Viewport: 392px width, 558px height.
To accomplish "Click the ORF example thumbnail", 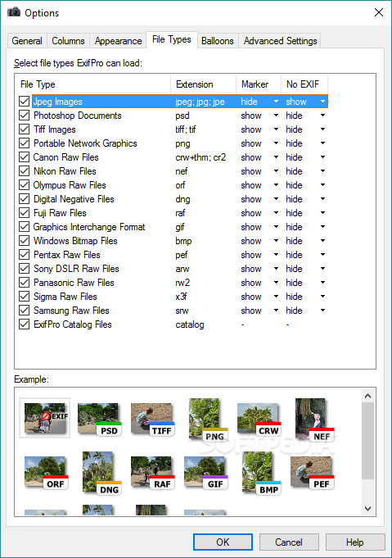I will [46, 474].
